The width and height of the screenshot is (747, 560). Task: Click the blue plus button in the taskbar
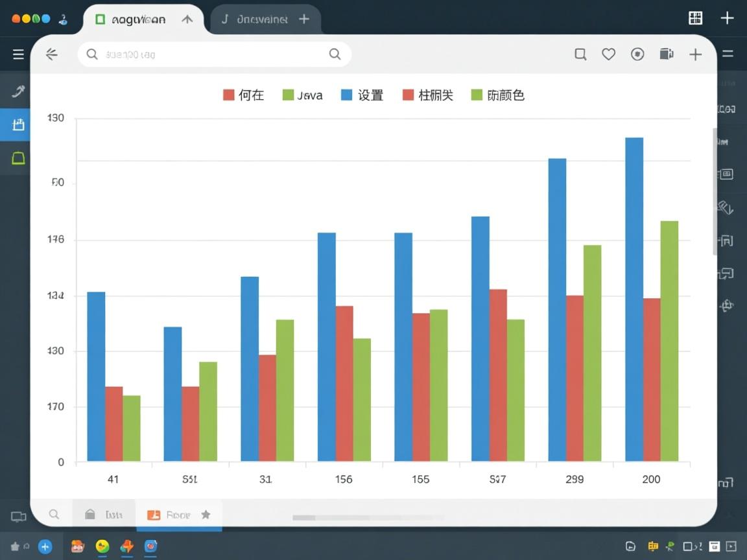coord(45,546)
